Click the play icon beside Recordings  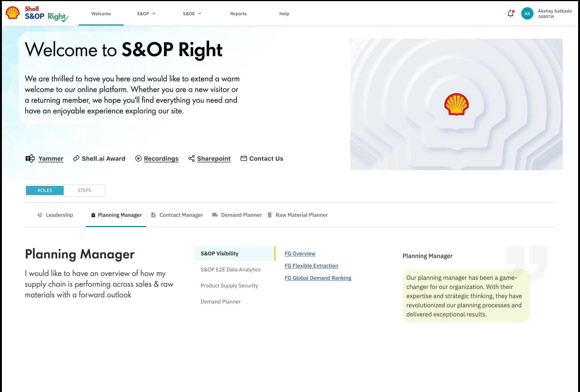pyautogui.click(x=139, y=158)
